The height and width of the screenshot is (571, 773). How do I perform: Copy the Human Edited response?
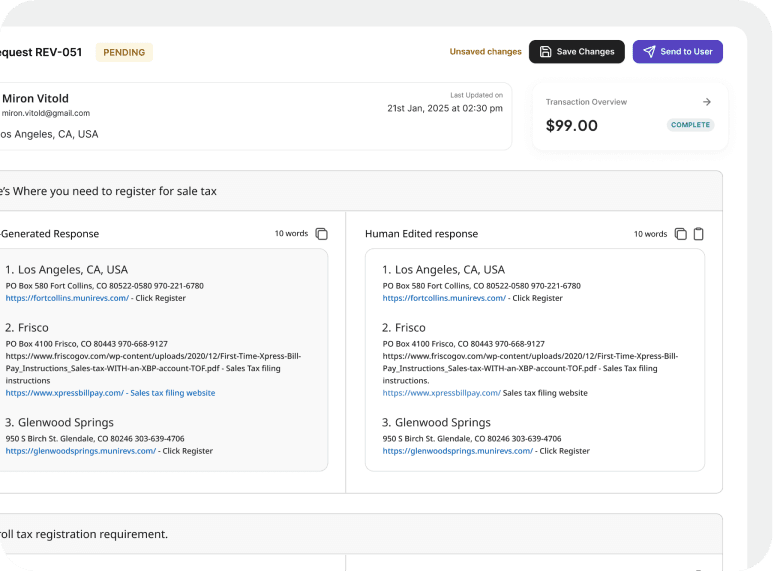tap(680, 234)
